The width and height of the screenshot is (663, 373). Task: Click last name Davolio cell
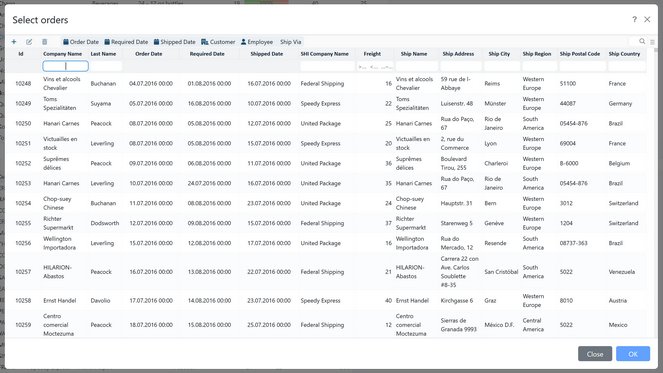100,301
